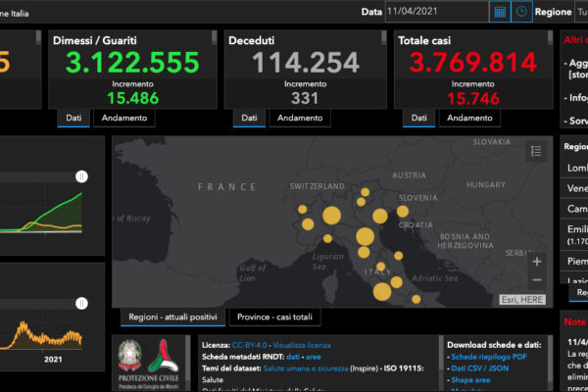The height and width of the screenshot is (392, 588).
Task: Switch to Andamento tab under Dimessi / Guariti
Action: [x=123, y=118]
